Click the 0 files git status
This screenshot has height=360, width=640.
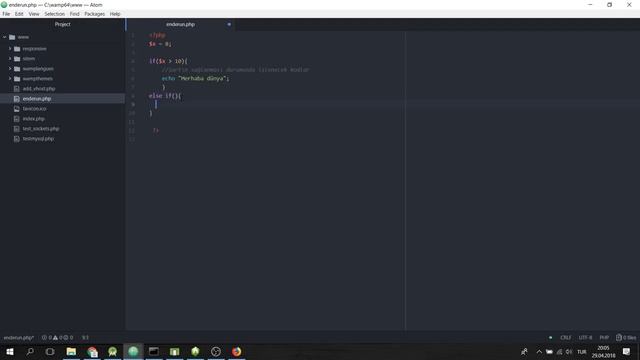point(626,338)
